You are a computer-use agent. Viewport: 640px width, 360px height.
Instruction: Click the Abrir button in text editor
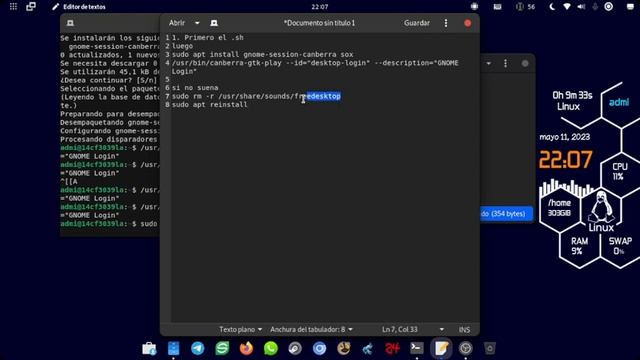click(177, 23)
